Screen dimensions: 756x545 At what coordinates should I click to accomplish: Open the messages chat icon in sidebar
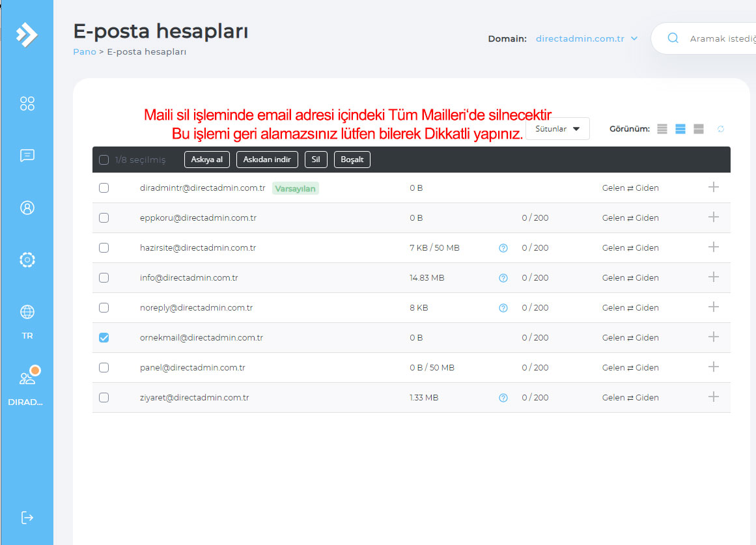coord(27,156)
